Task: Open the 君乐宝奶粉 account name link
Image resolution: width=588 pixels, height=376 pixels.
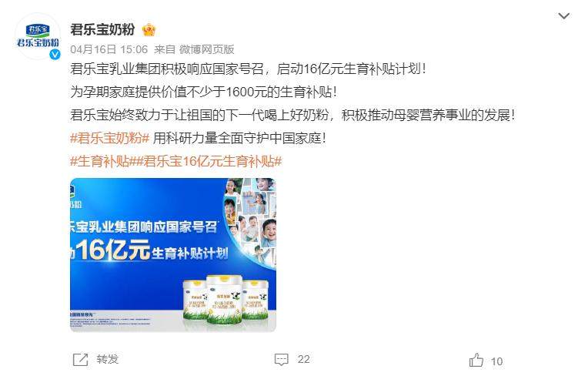Action: coord(102,29)
